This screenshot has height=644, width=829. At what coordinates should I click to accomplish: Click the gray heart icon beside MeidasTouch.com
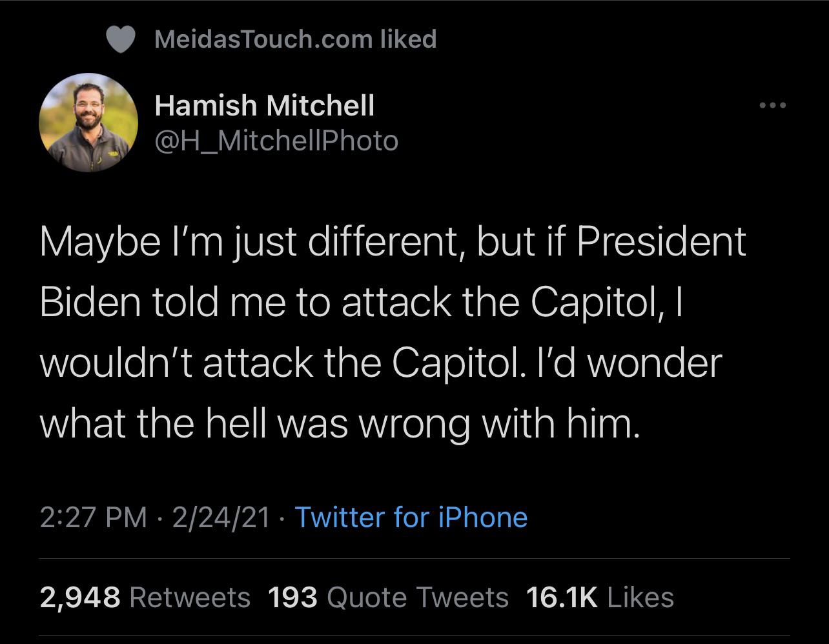click(120, 40)
